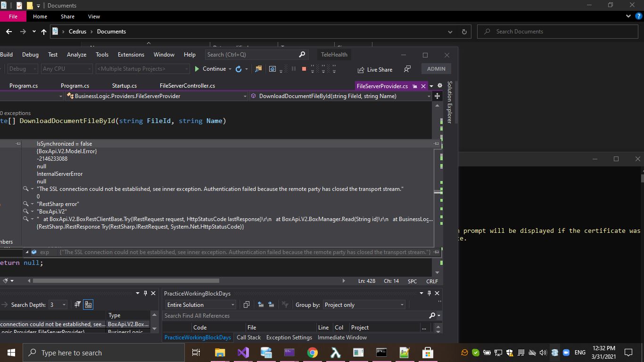Open the Help menu in Visual Studio

pyautogui.click(x=190, y=55)
